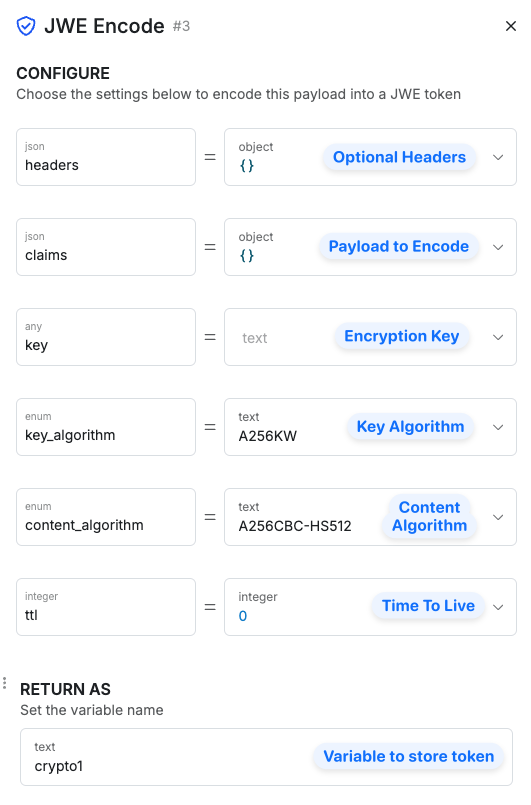Click the three-dot drag handle beside RETURN AS

coord(5,683)
